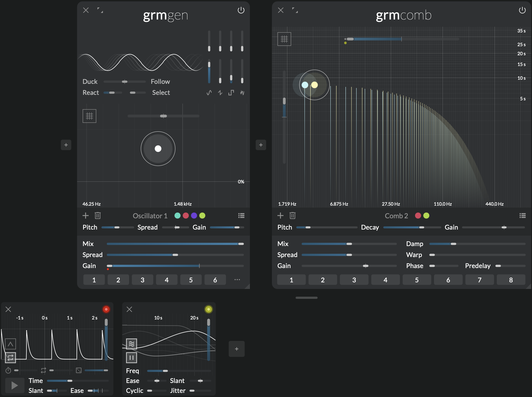Expand the grmgen window with resize arrows

(x=100, y=10)
